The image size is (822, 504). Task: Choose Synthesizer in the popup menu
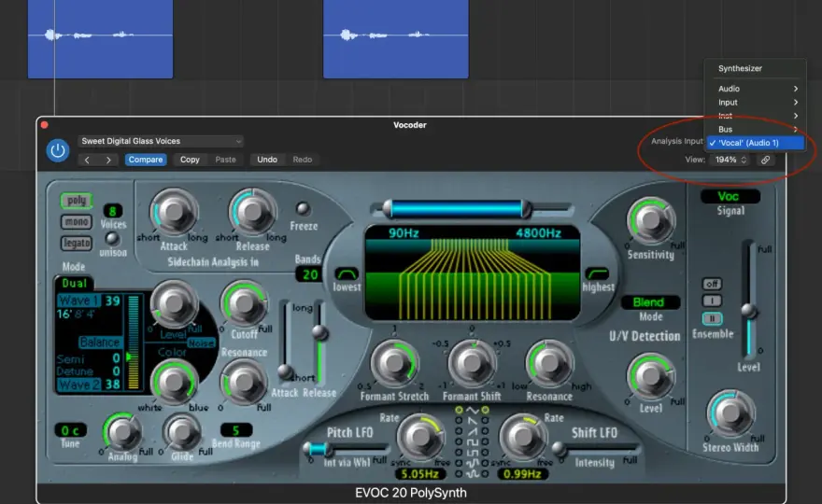coord(755,69)
